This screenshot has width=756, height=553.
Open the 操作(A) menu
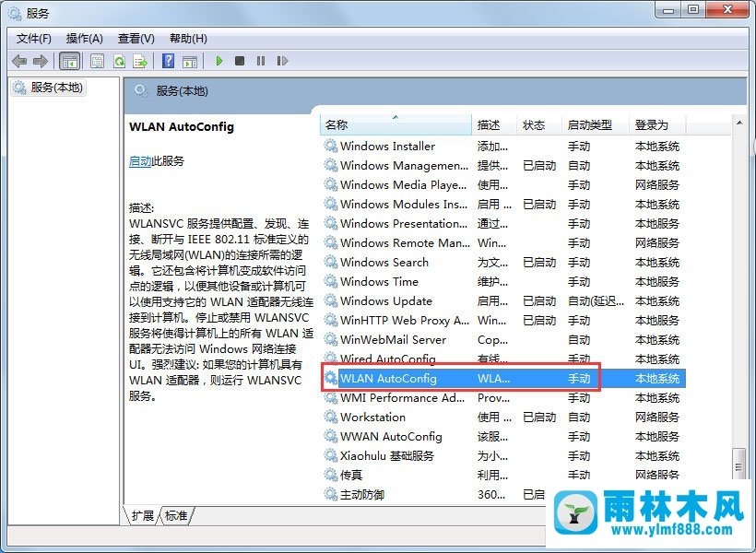click(x=85, y=39)
